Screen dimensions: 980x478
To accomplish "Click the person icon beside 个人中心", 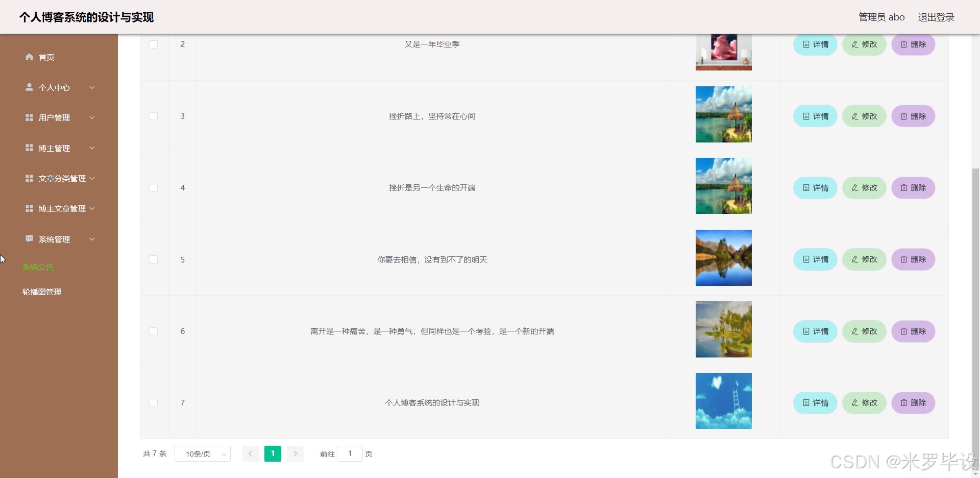I will coord(29,87).
